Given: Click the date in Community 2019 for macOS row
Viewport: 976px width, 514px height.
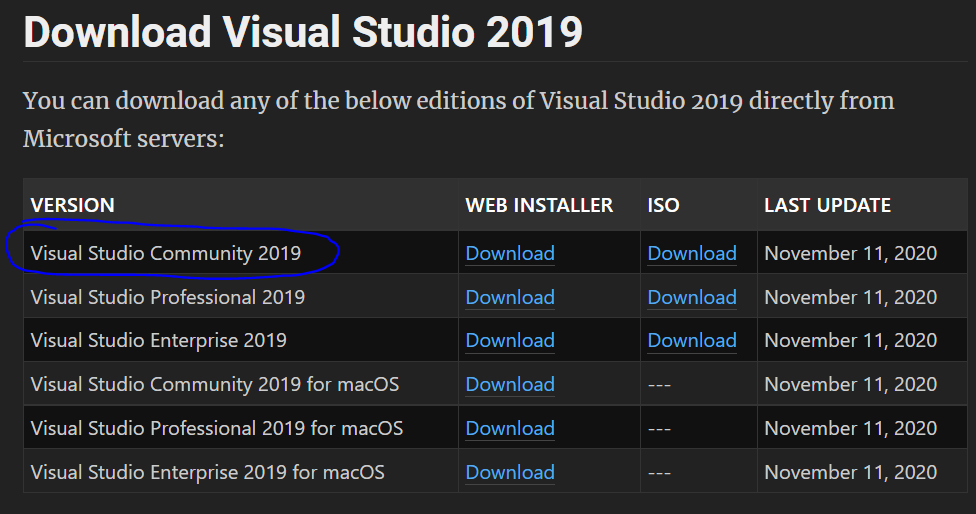Looking at the screenshot, I should [x=850, y=385].
